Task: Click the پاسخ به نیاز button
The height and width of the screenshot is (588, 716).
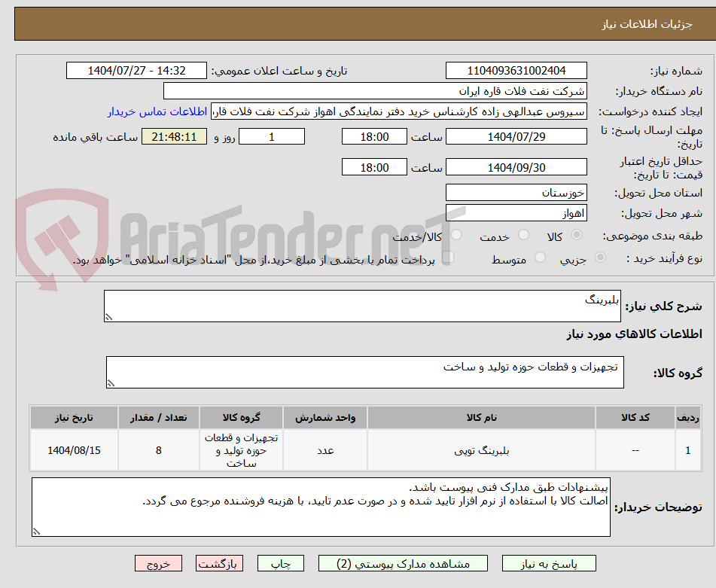Action: (549, 563)
